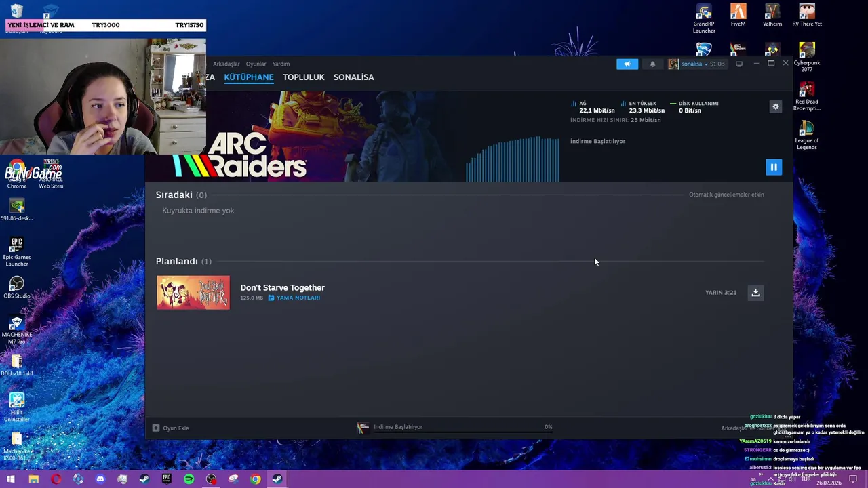Select the Don't Starve Together title

coord(282,287)
